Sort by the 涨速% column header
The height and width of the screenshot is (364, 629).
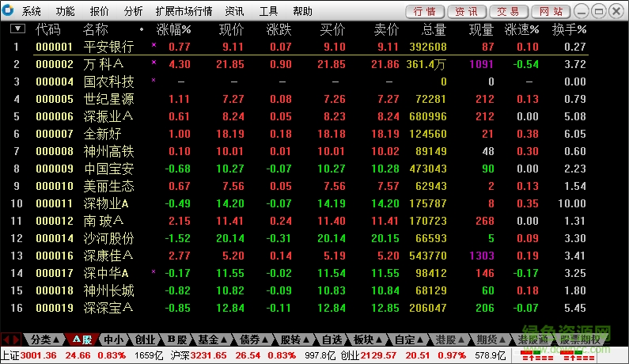click(522, 29)
